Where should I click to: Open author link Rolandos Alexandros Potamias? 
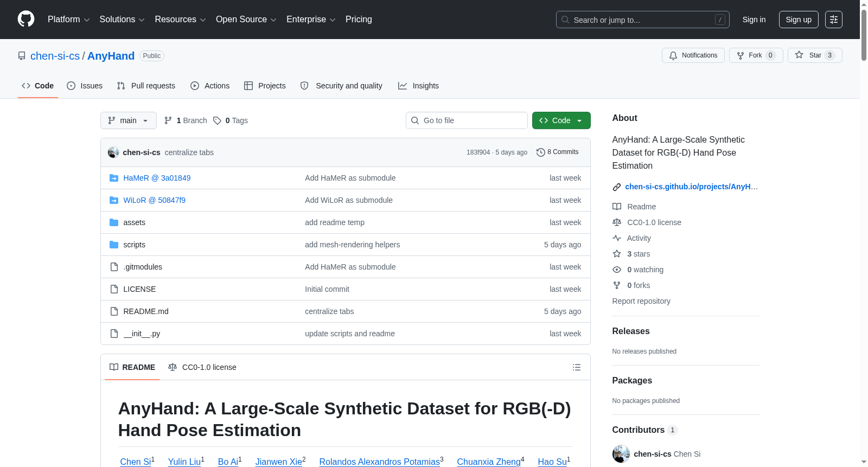[379, 462]
